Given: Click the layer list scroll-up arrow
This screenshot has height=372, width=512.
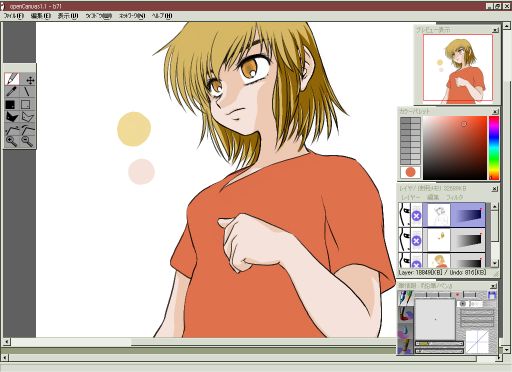Looking at the screenshot, I should coord(495,206).
